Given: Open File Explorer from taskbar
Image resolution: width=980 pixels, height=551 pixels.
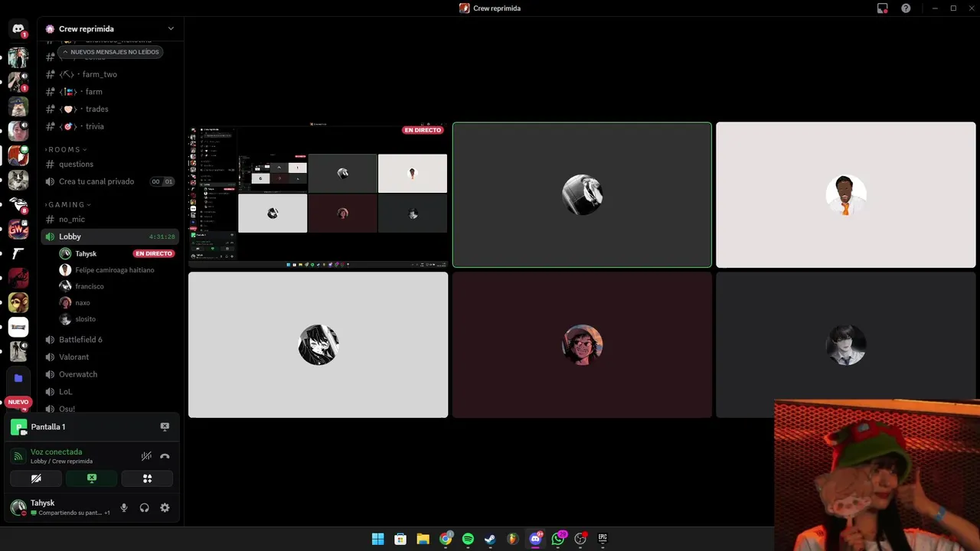Looking at the screenshot, I should click(x=423, y=539).
